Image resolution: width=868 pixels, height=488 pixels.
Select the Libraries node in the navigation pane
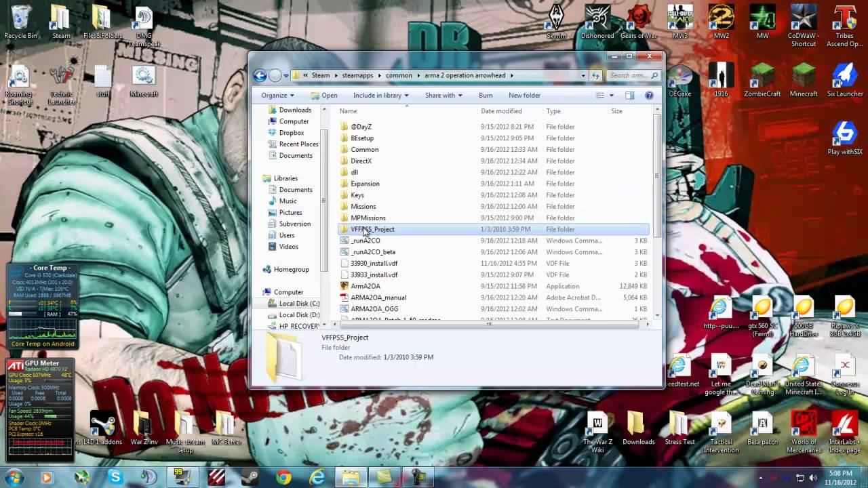[x=285, y=178]
